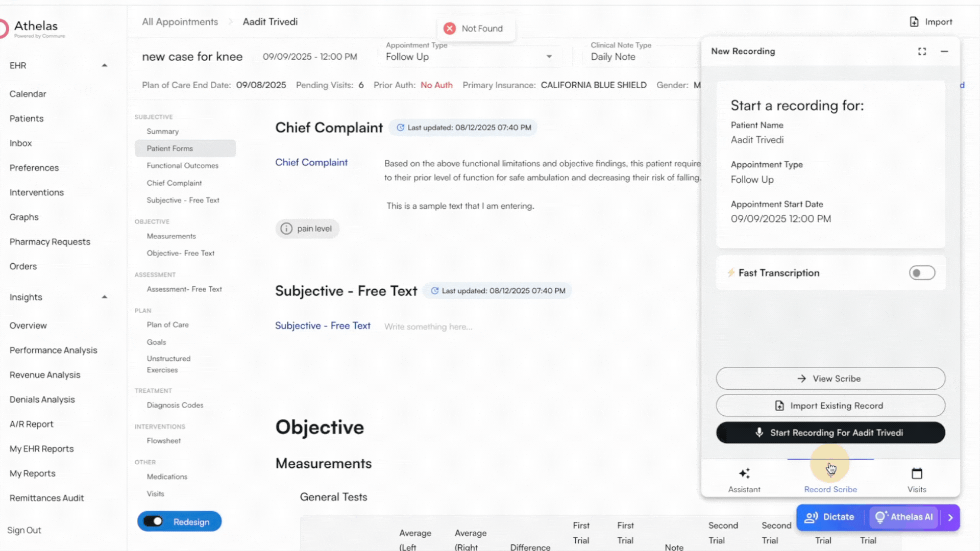Open the Assistant sparkle tab

click(744, 479)
